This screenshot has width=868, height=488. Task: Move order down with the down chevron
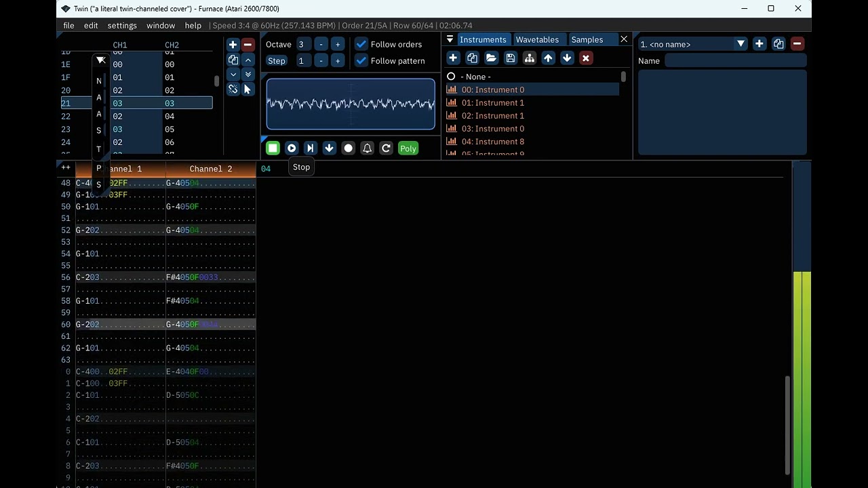click(x=233, y=75)
